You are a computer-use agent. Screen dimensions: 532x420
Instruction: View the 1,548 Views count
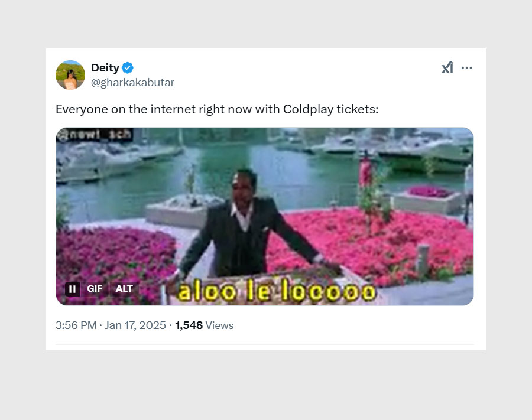pyautogui.click(x=204, y=325)
